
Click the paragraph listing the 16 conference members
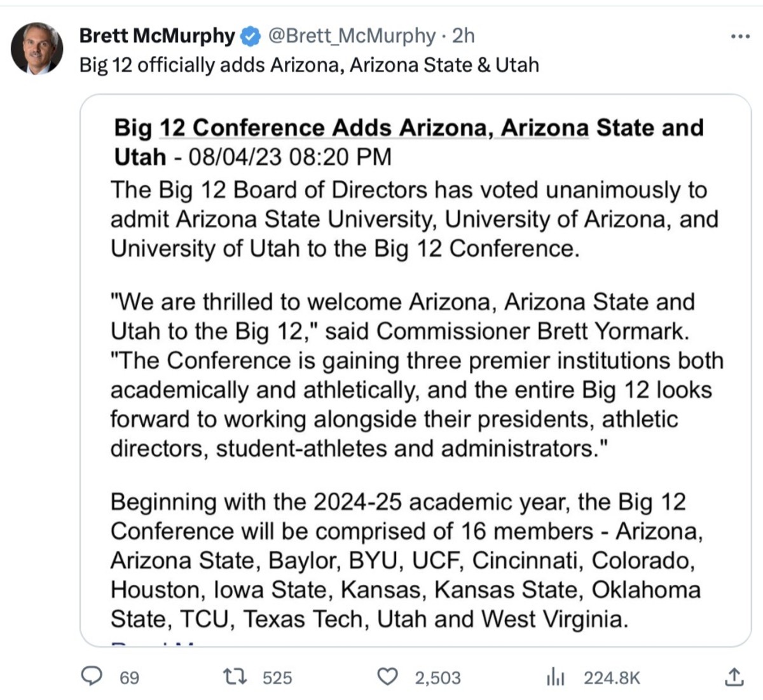[406, 560]
